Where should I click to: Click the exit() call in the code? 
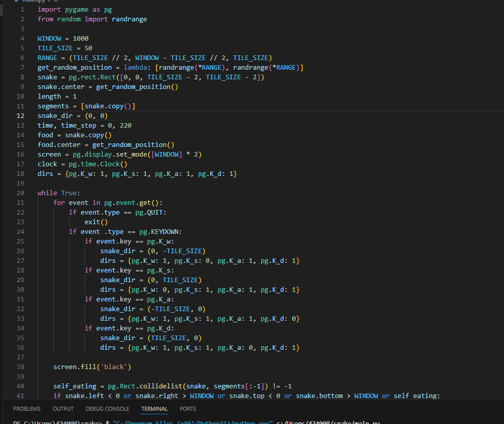click(x=96, y=222)
